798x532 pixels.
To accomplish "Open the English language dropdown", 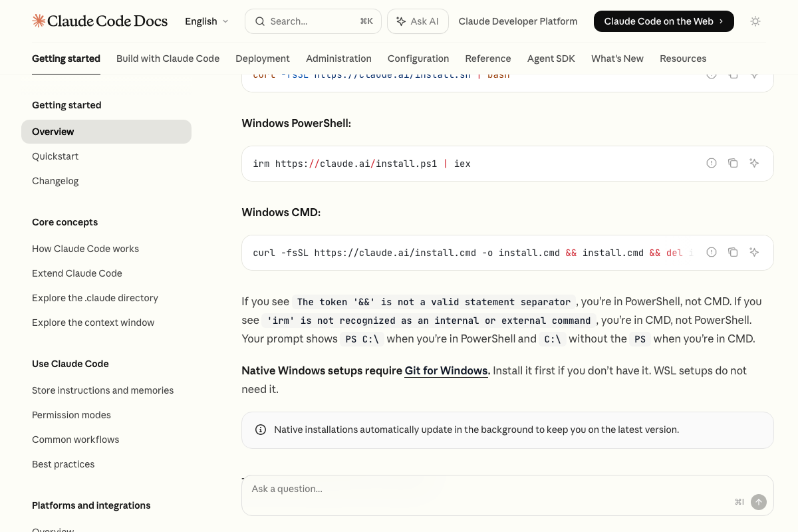I will pyautogui.click(x=206, y=21).
